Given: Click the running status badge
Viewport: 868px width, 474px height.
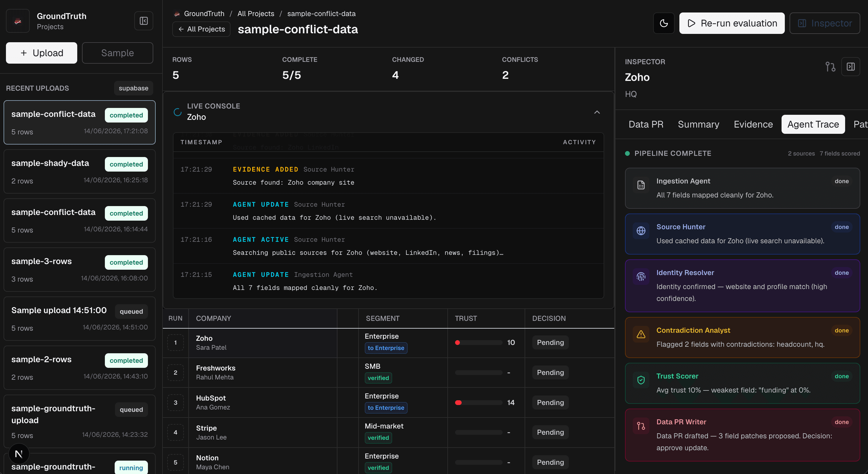Looking at the screenshot, I should pyautogui.click(x=131, y=467).
